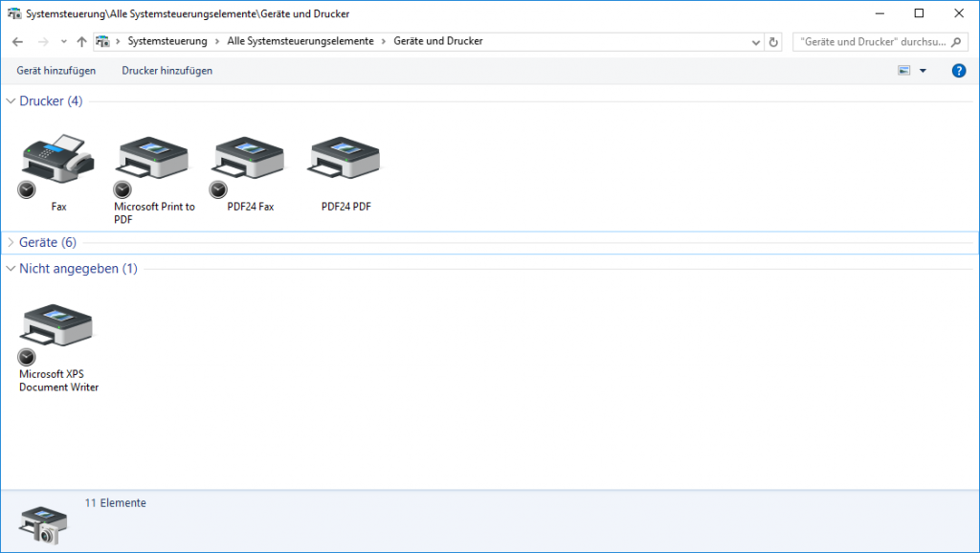Click the Microsoft Print to PDF label
This screenshot has width=980, height=553.
click(x=154, y=213)
